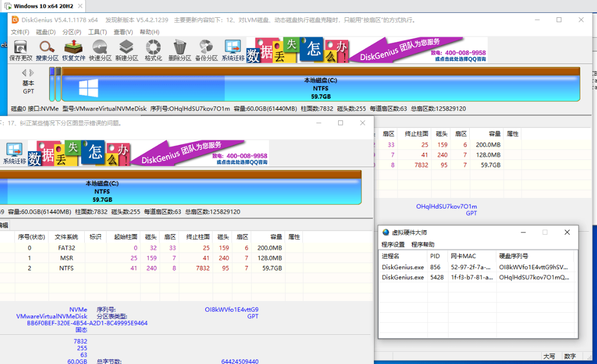Image resolution: width=597 pixels, height=364 pixels.
Task: Click the 虚拟硬件大师 globe icon in its title bar
Action: (x=386, y=232)
